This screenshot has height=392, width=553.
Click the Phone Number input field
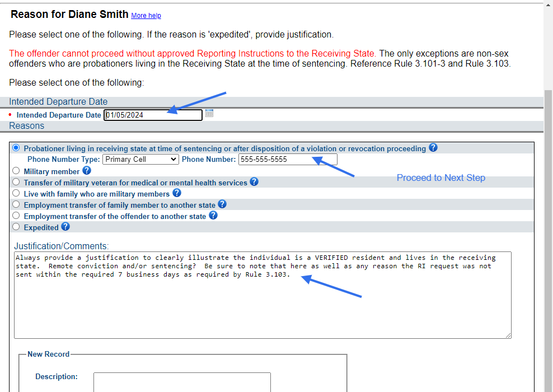288,160
